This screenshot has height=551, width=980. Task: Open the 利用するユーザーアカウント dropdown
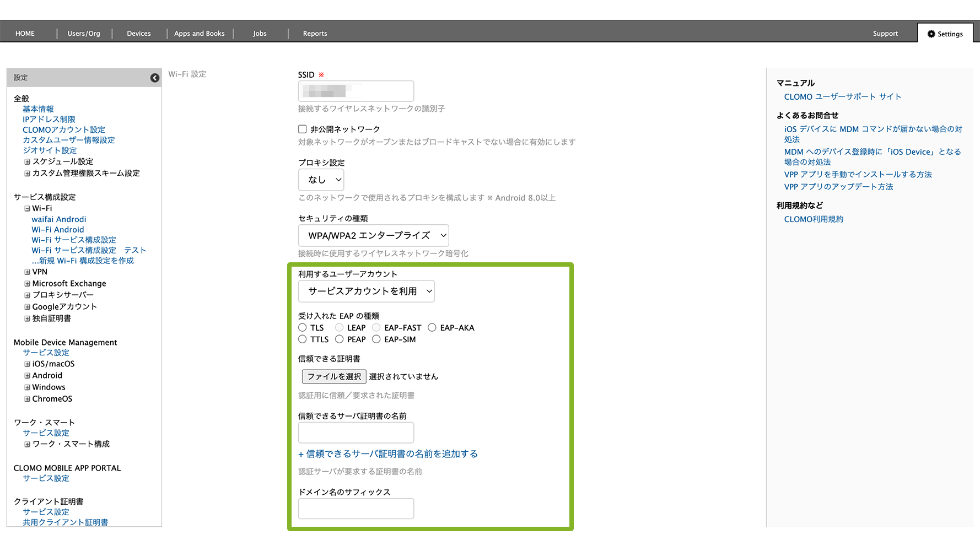click(x=366, y=291)
